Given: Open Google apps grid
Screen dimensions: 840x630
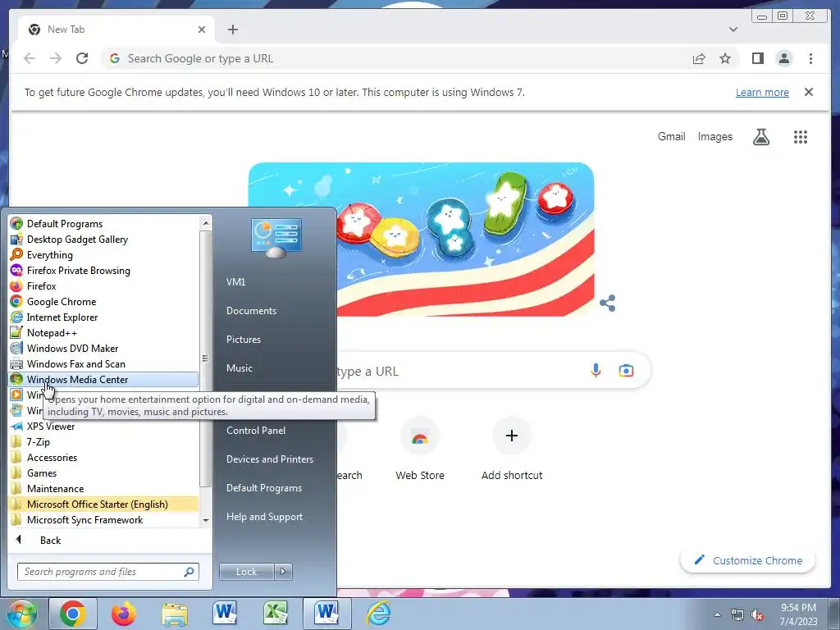Looking at the screenshot, I should [801, 137].
